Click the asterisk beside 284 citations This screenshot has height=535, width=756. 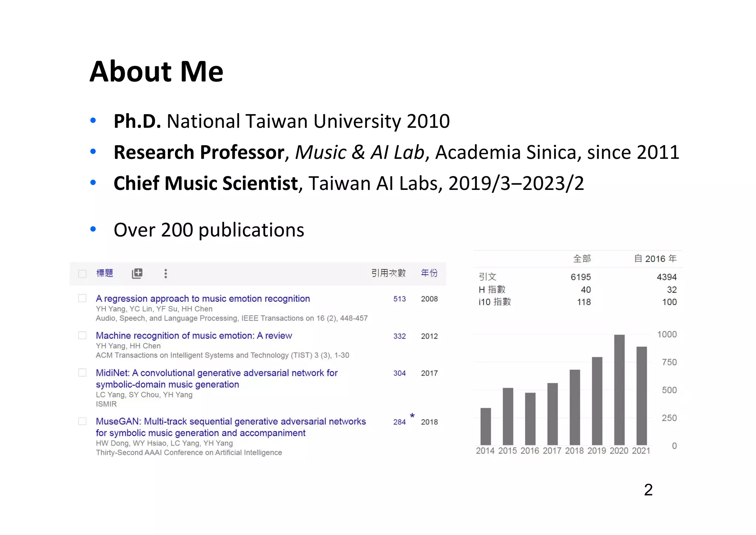(x=412, y=416)
